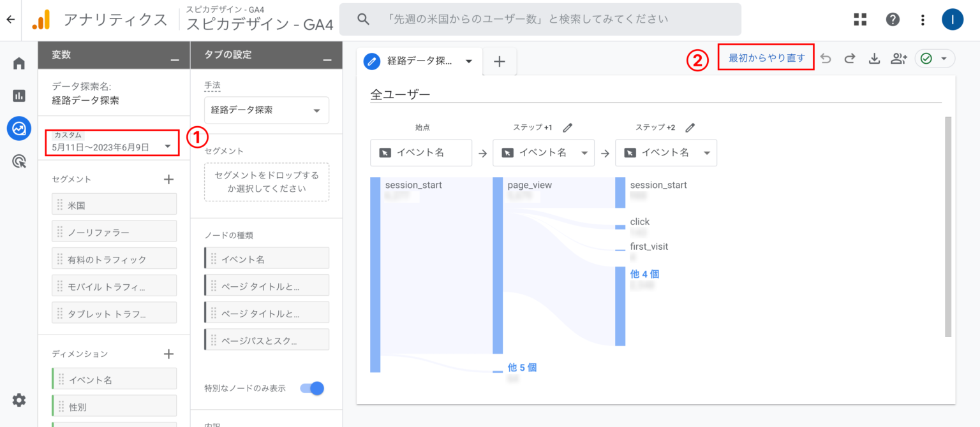The width and height of the screenshot is (980, 427).
Task: Toggle the 特別なノードのみ表示 switch off
Action: (311, 388)
